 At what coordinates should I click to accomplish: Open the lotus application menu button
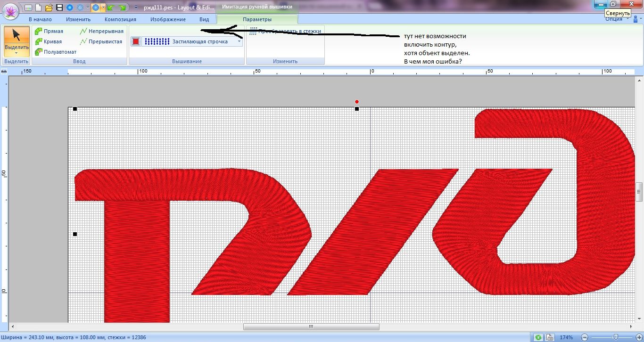click(10, 10)
